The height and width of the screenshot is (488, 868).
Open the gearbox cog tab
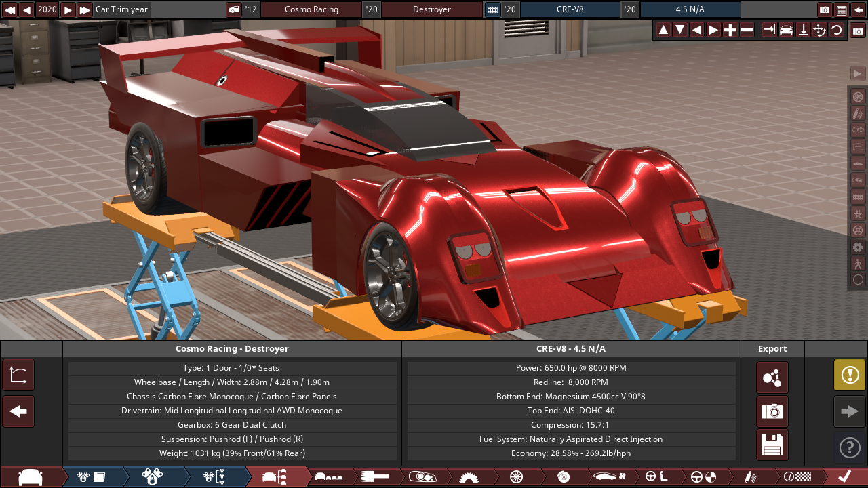(469, 477)
